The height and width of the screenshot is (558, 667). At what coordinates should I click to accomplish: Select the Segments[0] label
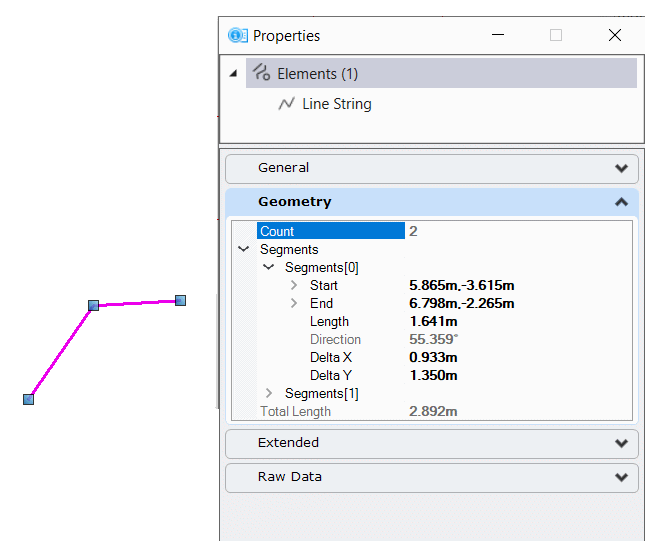322,268
